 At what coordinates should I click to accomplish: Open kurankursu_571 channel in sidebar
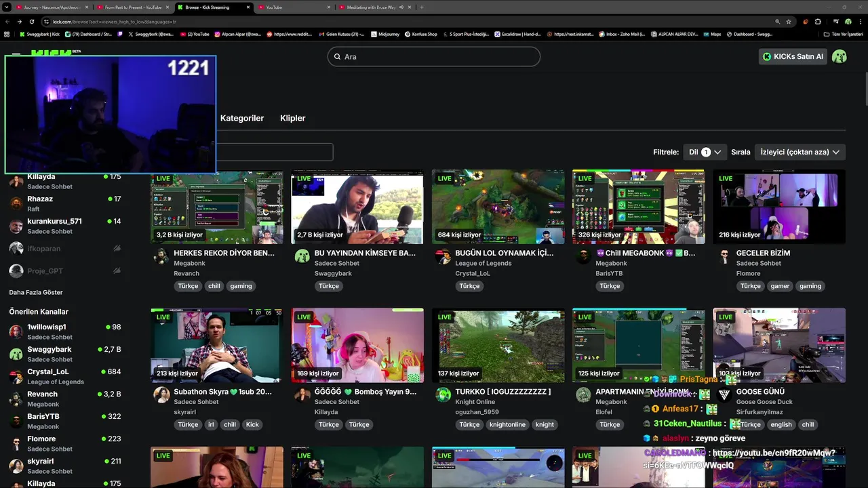[x=65, y=226]
